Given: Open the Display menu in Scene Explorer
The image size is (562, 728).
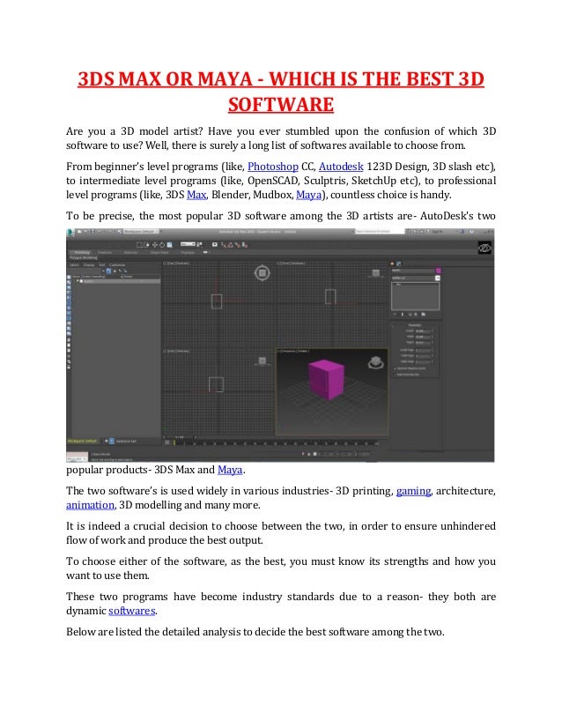Looking at the screenshot, I should pyautogui.click(x=88, y=265).
